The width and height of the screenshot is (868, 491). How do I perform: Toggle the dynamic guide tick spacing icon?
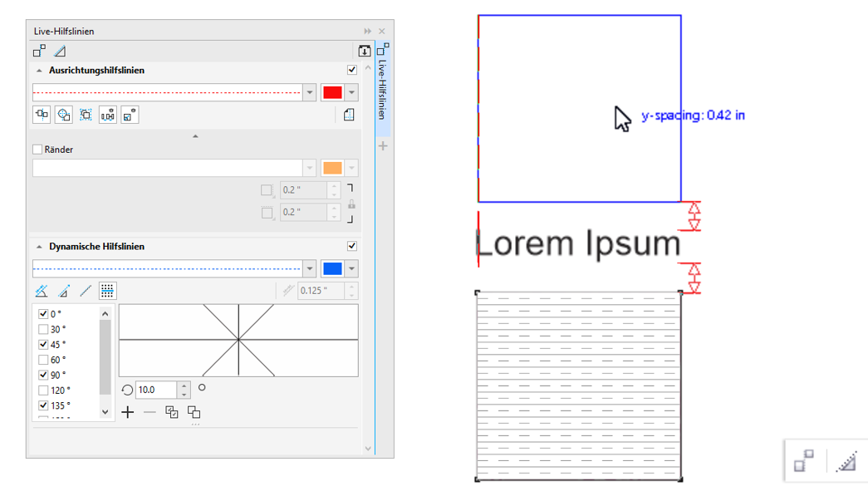pyautogui.click(x=107, y=291)
